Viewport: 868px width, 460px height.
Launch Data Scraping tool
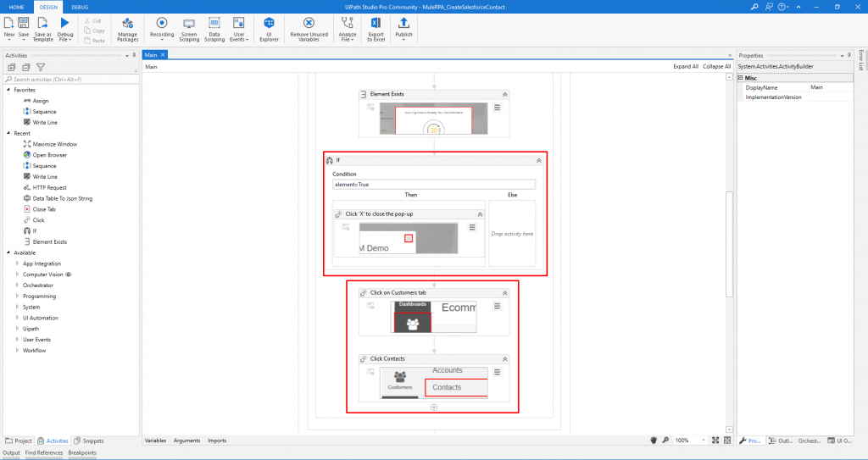(x=214, y=29)
